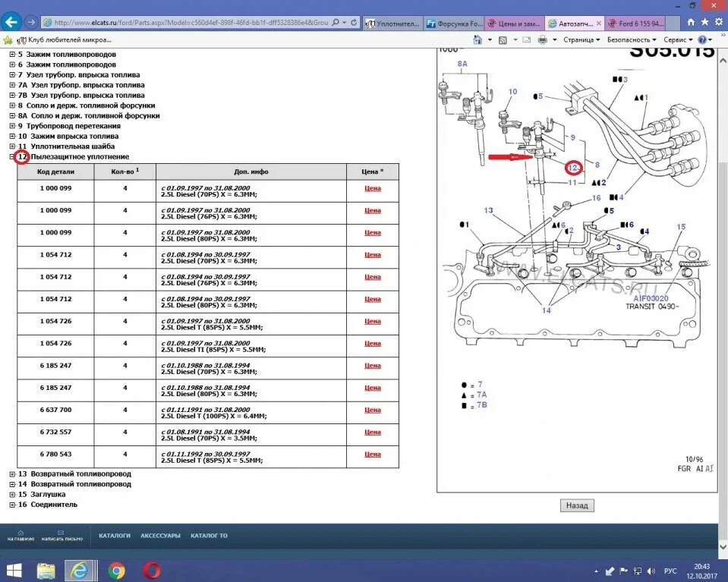Expand item 11 'Уплотнительная шайба'
The width and height of the screenshot is (728, 582).
coord(13,146)
